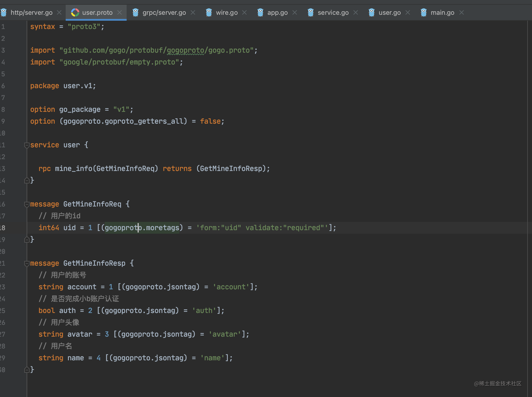This screenshot has height=397, width=532.
Task: Switch to the service.go tab
Action: coord(333,12)
